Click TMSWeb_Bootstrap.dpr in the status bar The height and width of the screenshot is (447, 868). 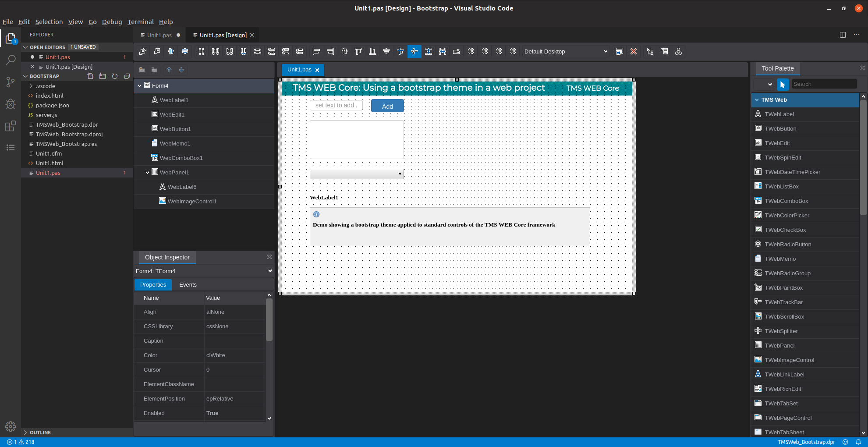point(806,442)
